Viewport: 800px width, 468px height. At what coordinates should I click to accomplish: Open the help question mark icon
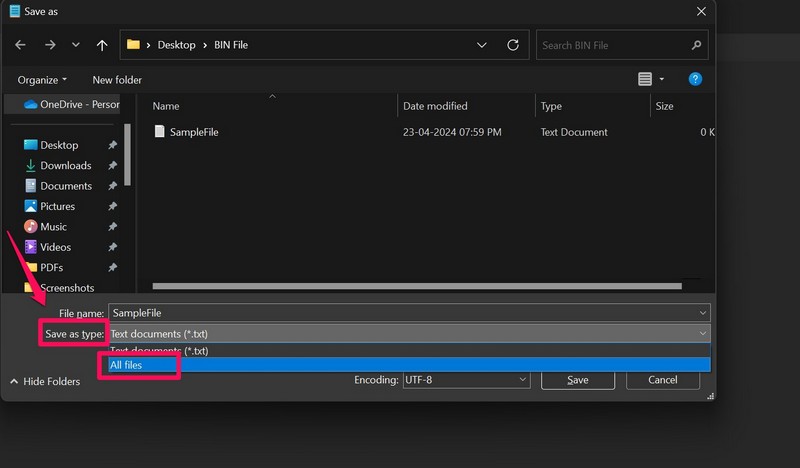(695, 79)
